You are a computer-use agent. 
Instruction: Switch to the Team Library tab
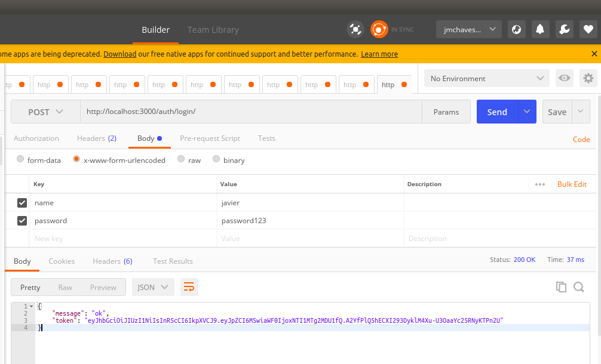point(213,29)
